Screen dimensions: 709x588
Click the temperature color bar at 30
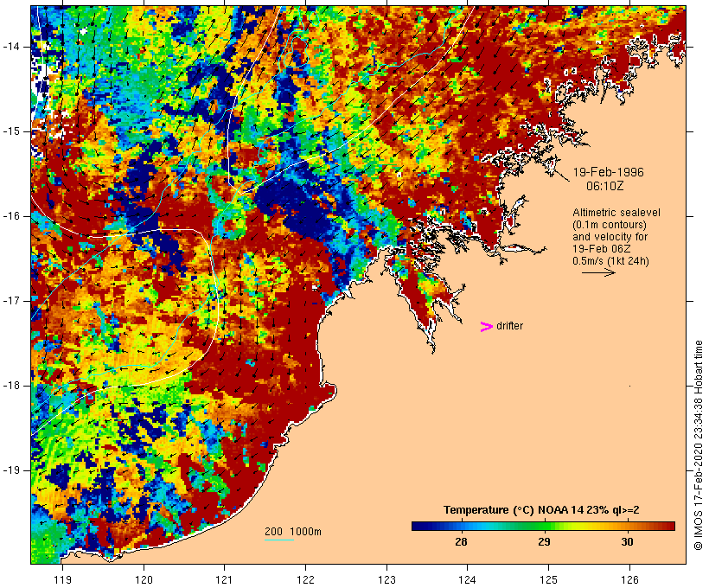tap(627, 526)
